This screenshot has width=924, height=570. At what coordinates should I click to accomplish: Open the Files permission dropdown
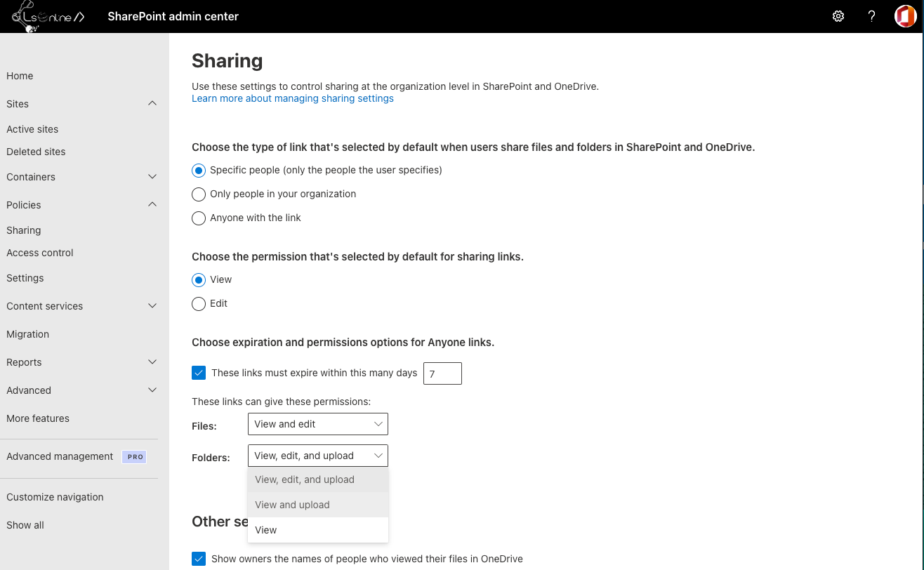coord(318,424)
